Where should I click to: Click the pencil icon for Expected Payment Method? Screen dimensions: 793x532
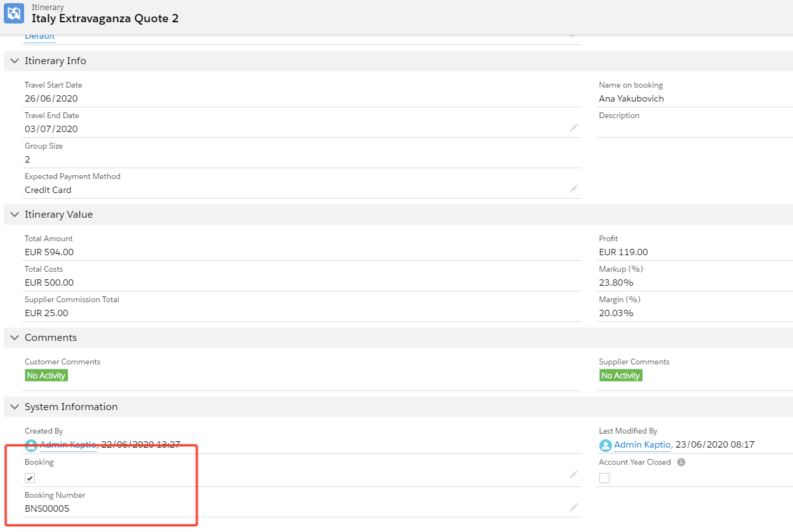click(573, 188)
